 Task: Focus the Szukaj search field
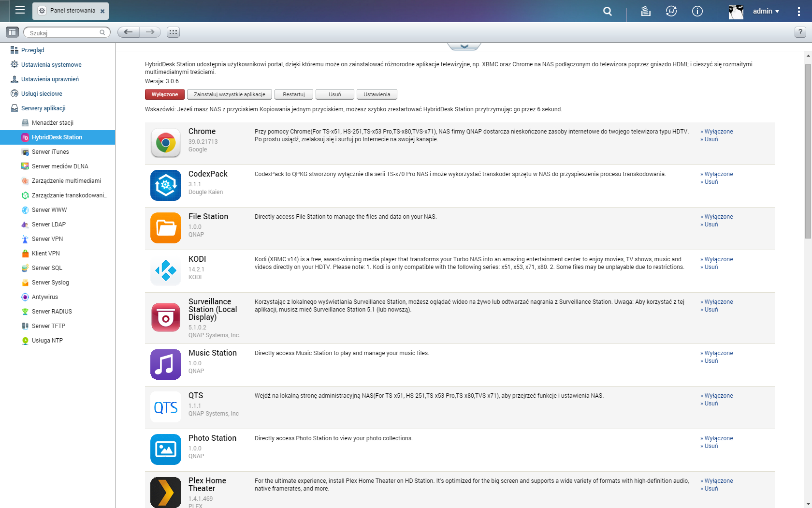pyautogui.click(x=67, y=32)
